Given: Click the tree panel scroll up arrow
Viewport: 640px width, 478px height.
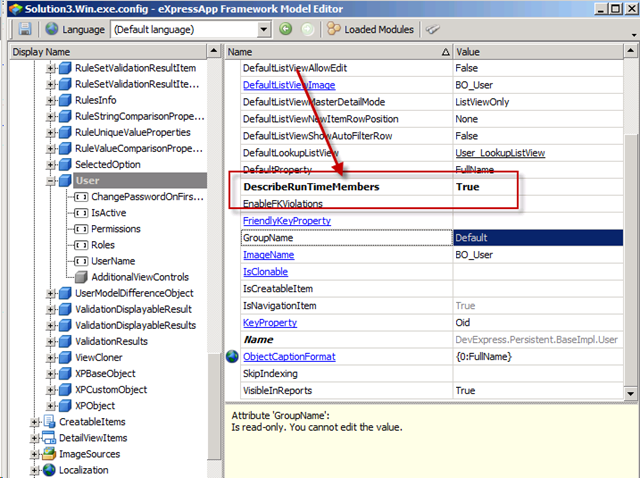Looking at the screenshot, I should [213, 52].
